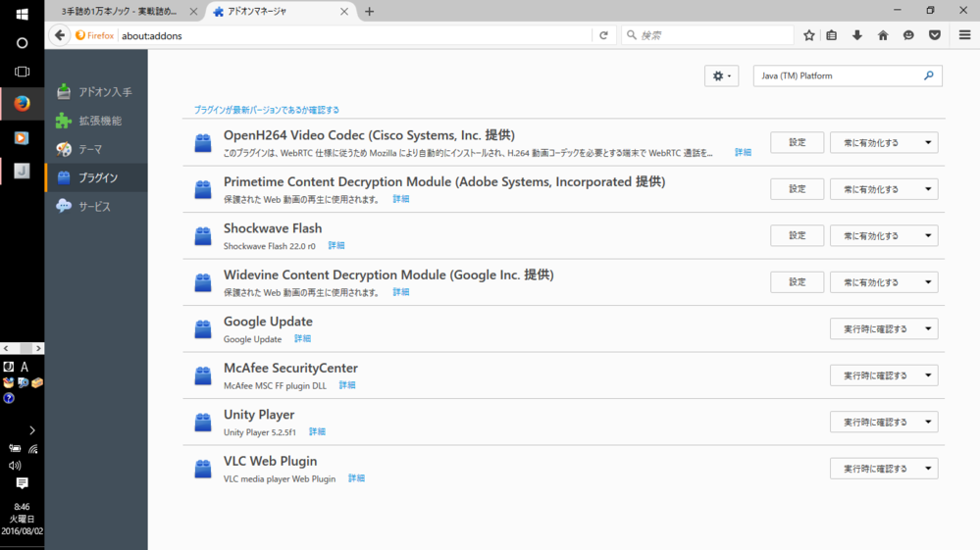The image size is (980, 550).
Task: Select the テーマ sidebar category
Action: (96, 149)
